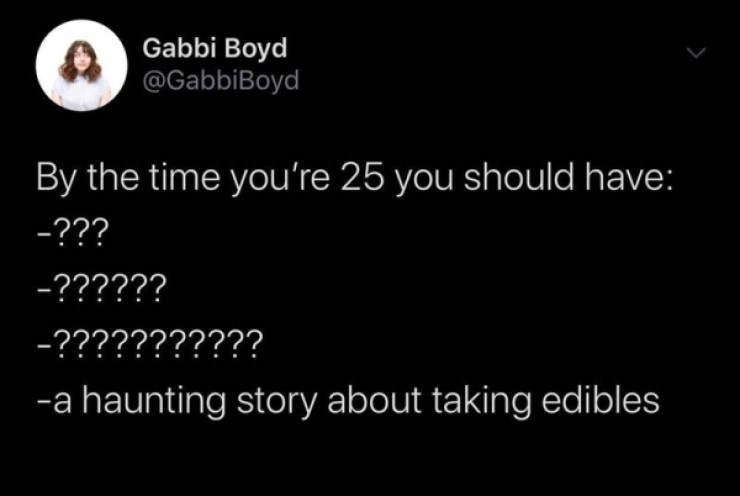The width and height of the screenshot is (740, 496).
Task: Click the word "the" in the first line
Action: [112, 180]
